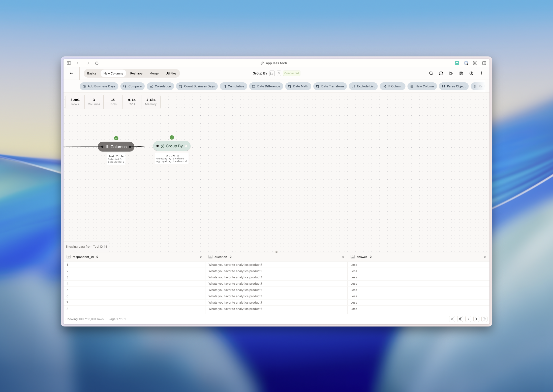Click the search magnifier icon
This screenshot has width=553, height=392.
coord(431,73)
